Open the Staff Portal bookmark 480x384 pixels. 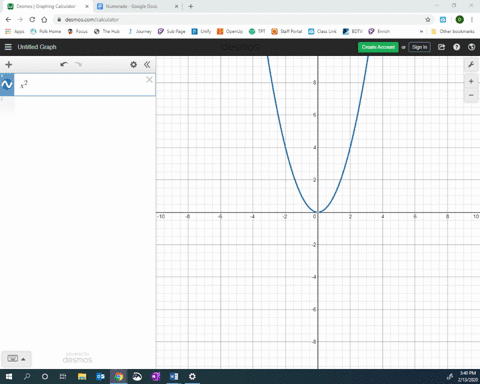287,31
